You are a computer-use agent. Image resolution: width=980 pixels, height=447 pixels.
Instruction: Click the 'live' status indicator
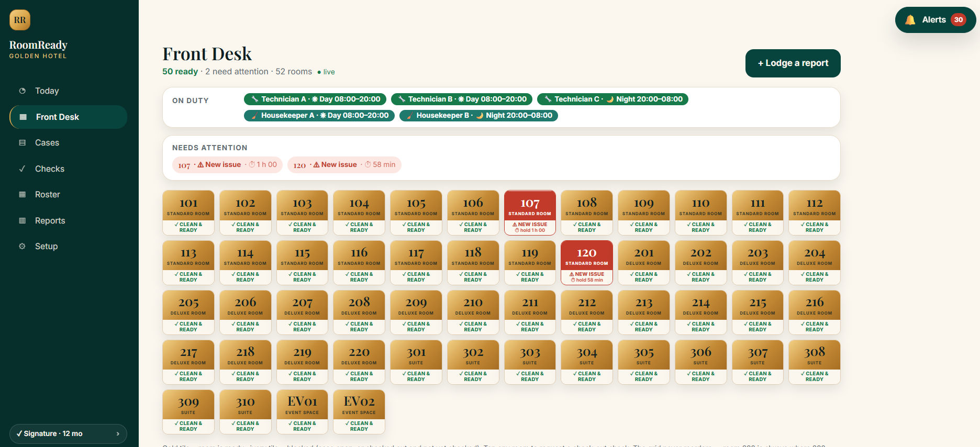(x=326, y=72)
